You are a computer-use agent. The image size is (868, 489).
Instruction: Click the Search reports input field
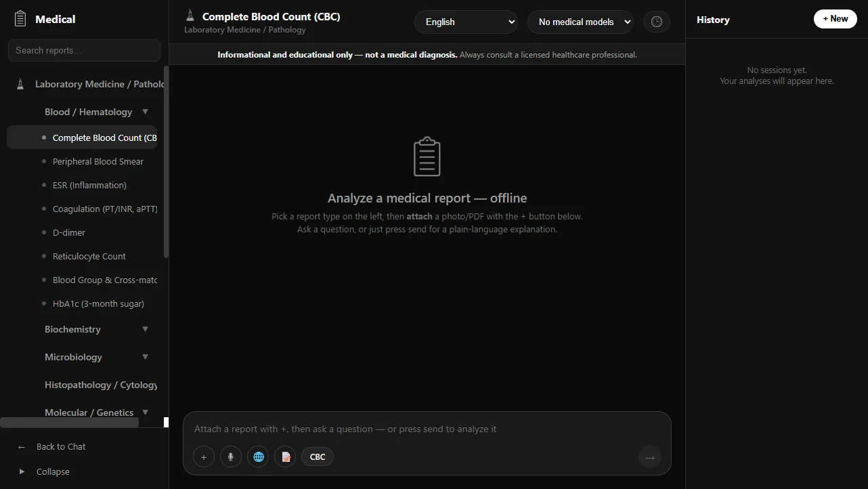click(84, 50)
